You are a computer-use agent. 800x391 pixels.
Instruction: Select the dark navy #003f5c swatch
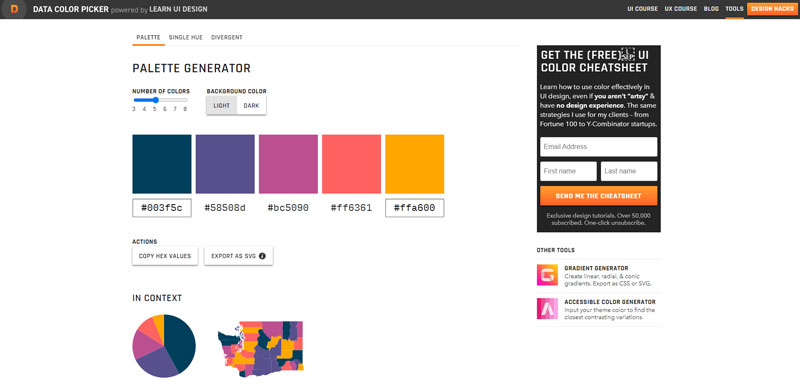tap(162, 164)
